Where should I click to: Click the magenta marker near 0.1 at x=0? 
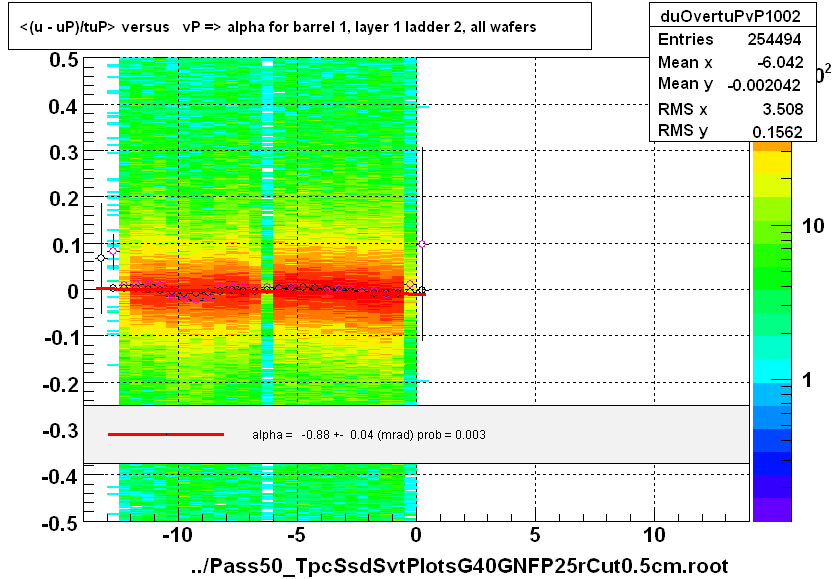click(x=422, y=244)
